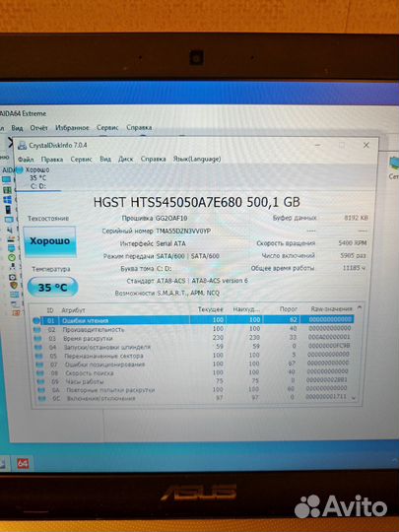Open the Отчёт menu in AIDA64
The height and width of the screenshot is (532, 399).
coord(39,128)
